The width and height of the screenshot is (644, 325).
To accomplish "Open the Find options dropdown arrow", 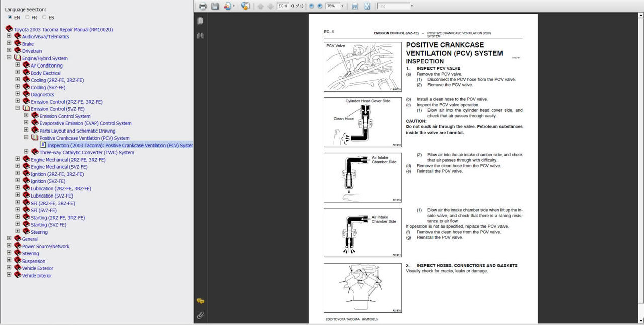I will tap(412, 6).
